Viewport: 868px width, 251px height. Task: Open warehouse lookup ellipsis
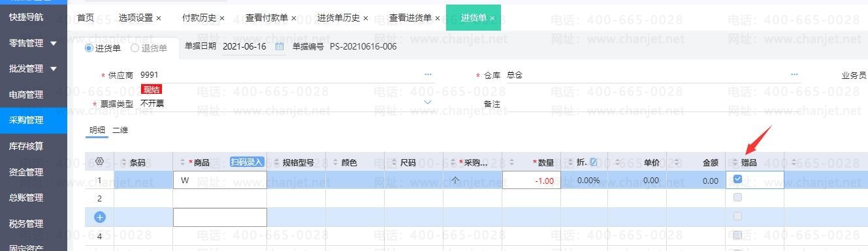[x=794, y=75]
